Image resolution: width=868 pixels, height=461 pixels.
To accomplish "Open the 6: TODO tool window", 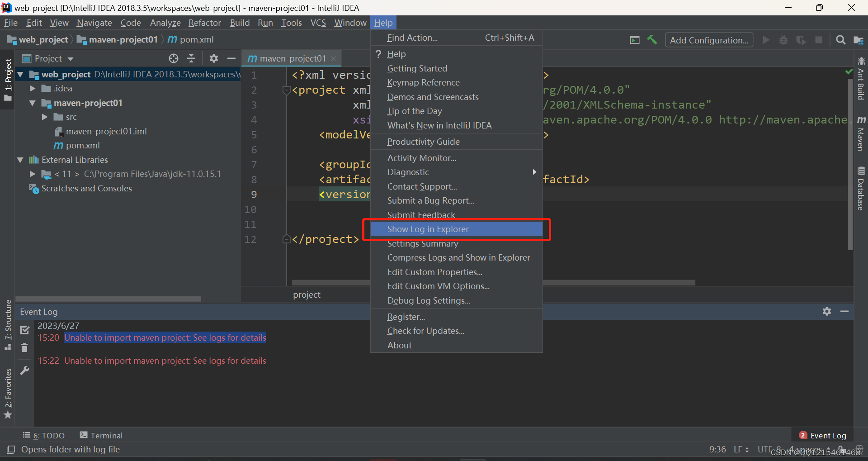I will click(x=44, y=435).
